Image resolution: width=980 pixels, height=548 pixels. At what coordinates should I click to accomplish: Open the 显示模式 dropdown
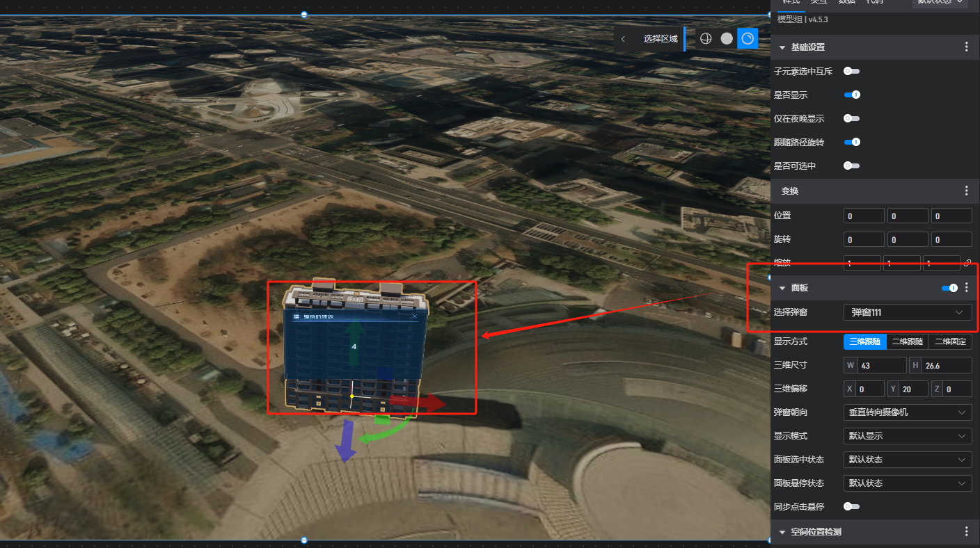908,436
